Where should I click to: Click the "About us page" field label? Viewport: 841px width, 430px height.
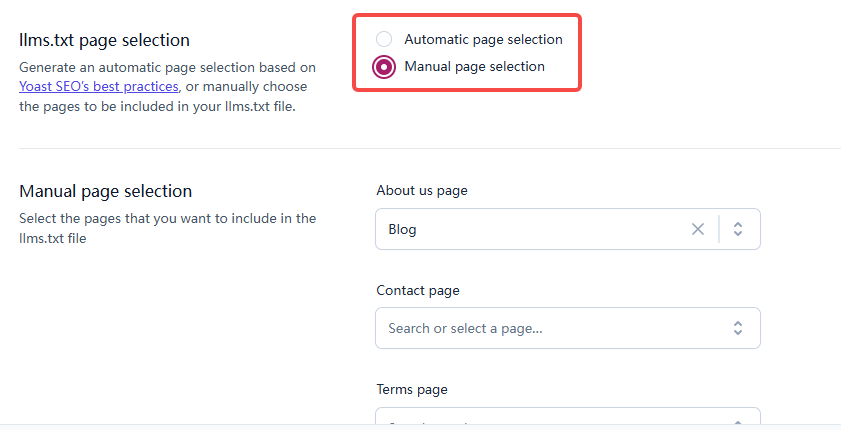coord(421,190)
